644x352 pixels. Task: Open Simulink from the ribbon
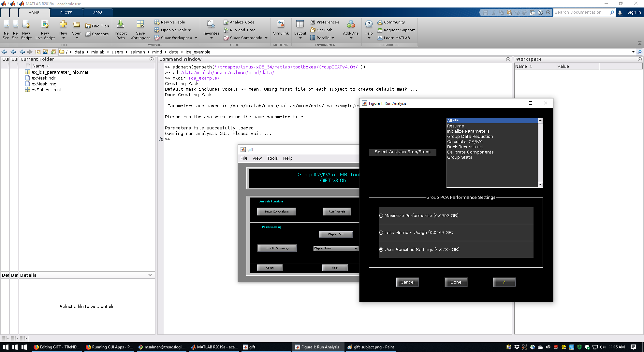281,28
